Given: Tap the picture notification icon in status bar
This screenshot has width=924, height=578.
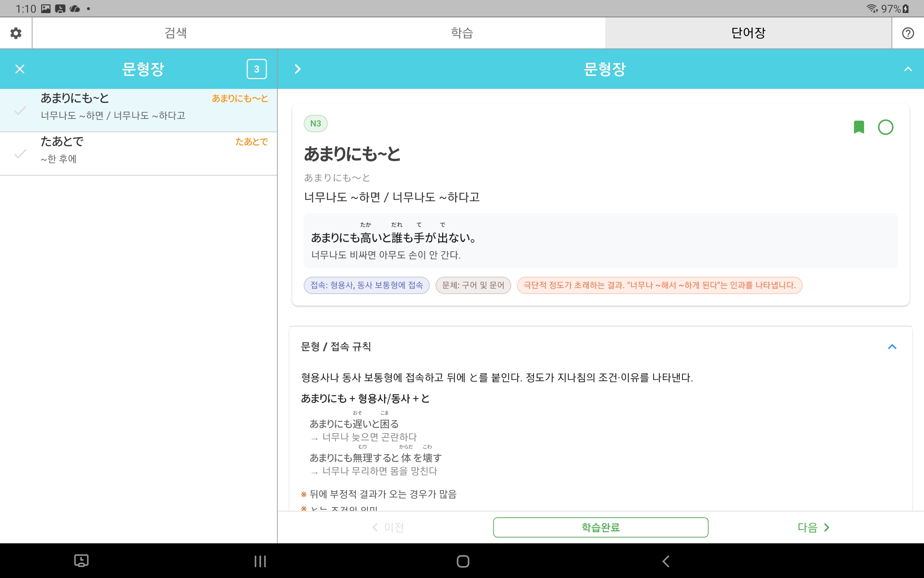Looking at the screenshot, I should [x=46, y=8].
